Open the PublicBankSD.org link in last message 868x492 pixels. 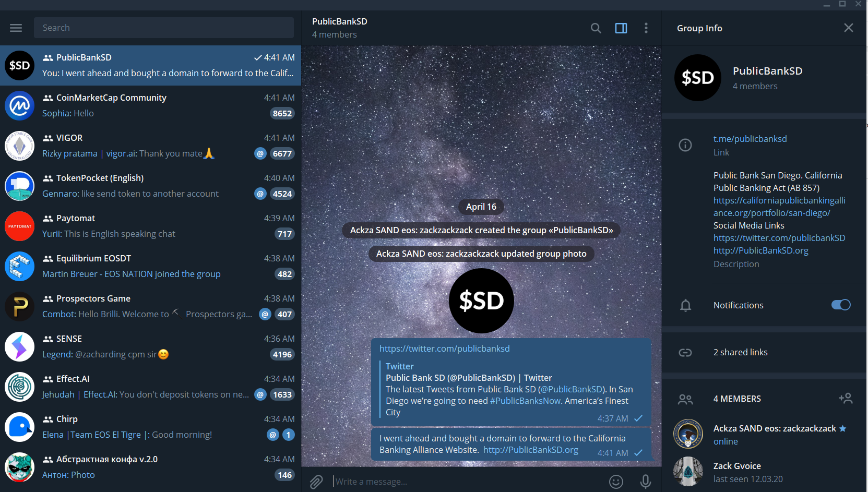coord(531,450)
